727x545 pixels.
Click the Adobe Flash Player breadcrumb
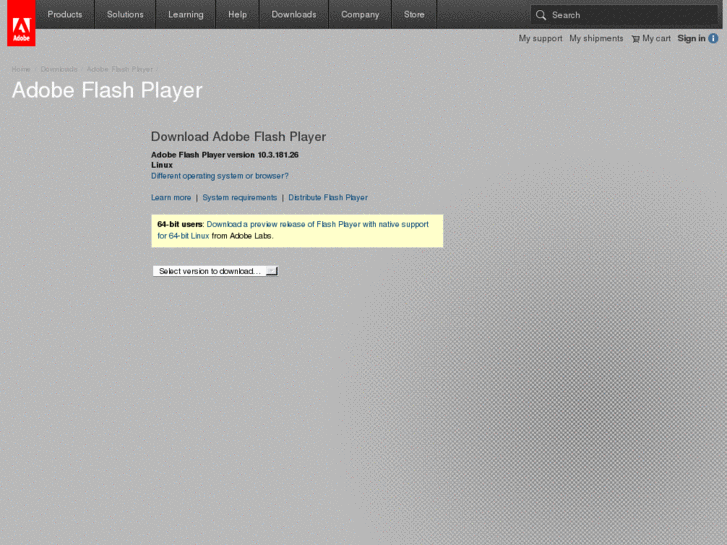[120, 69]
